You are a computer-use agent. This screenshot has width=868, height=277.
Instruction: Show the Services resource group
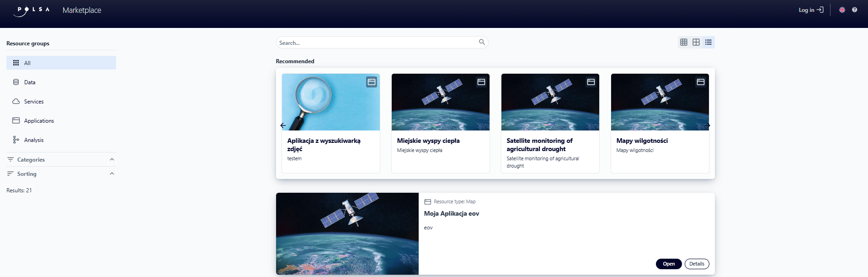[x=34, y=102]
